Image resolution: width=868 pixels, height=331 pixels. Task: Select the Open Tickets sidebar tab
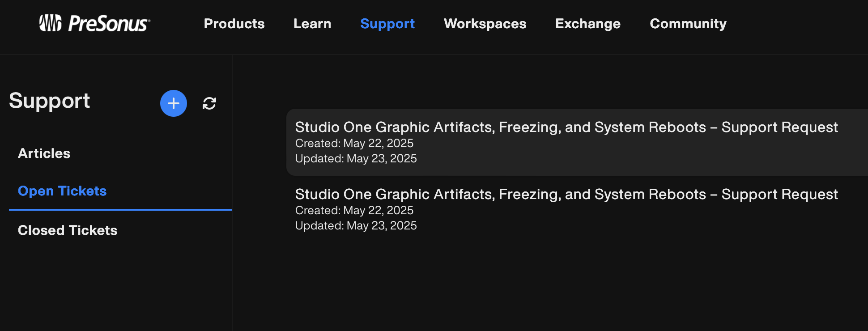[62, 191]
